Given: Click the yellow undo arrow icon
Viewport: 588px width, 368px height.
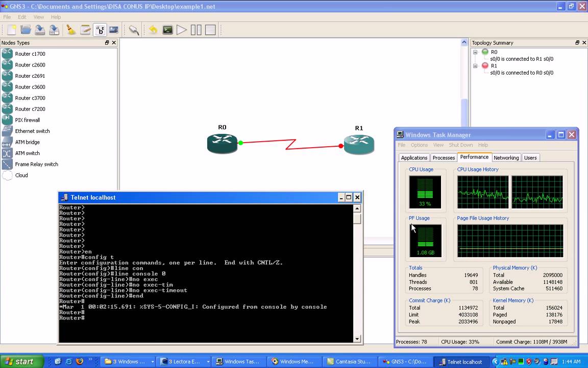Looking at the screenshot, I should tap(153, 30).
